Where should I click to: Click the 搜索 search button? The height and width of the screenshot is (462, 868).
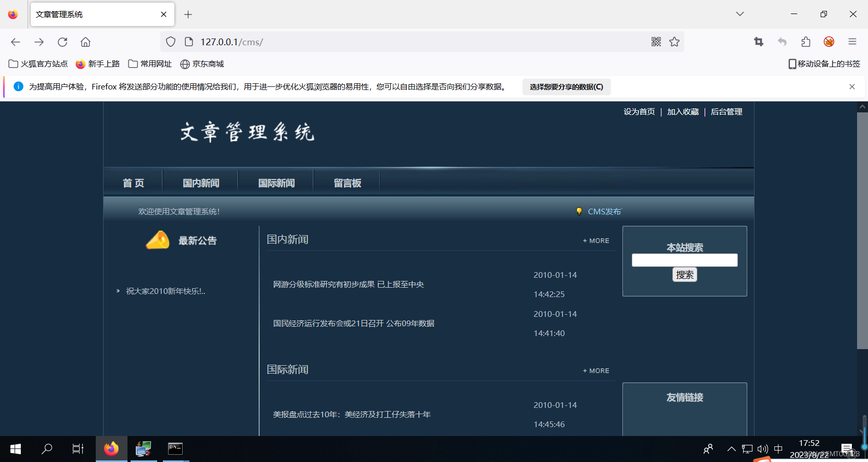tap(684, 275)
